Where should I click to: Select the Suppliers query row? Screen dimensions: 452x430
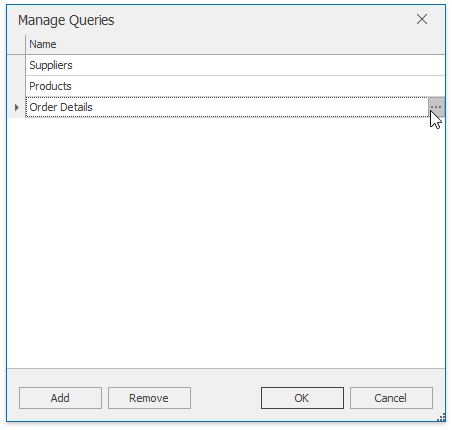coord(235,65)
